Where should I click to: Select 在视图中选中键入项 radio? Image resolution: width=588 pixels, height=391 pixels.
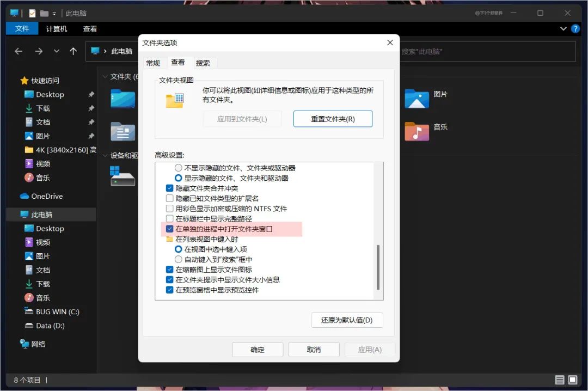click(x=179, y=249)
